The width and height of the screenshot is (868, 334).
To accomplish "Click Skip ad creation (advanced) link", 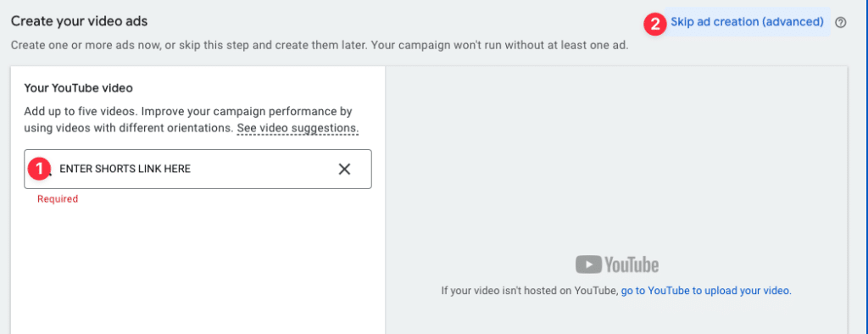I will (x=747, y=22).
